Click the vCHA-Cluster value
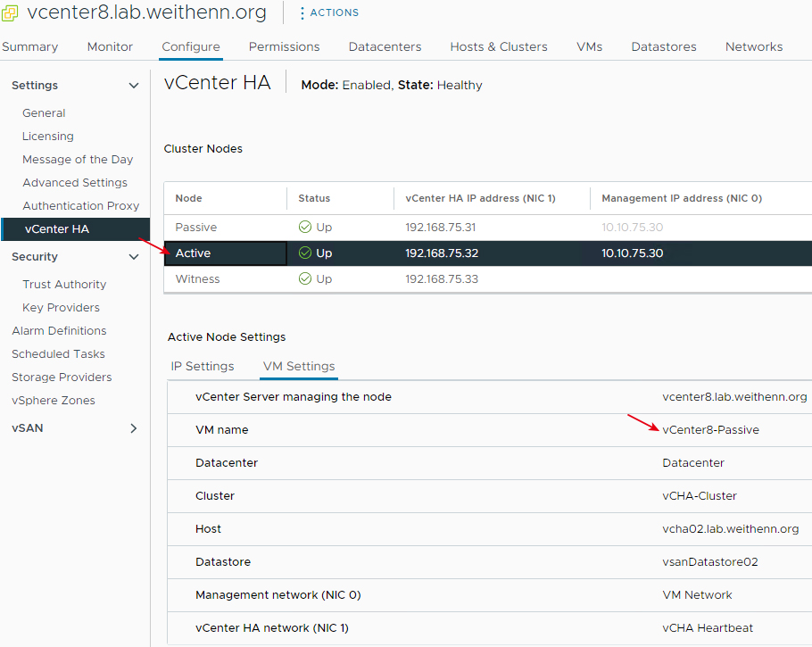 699,496
